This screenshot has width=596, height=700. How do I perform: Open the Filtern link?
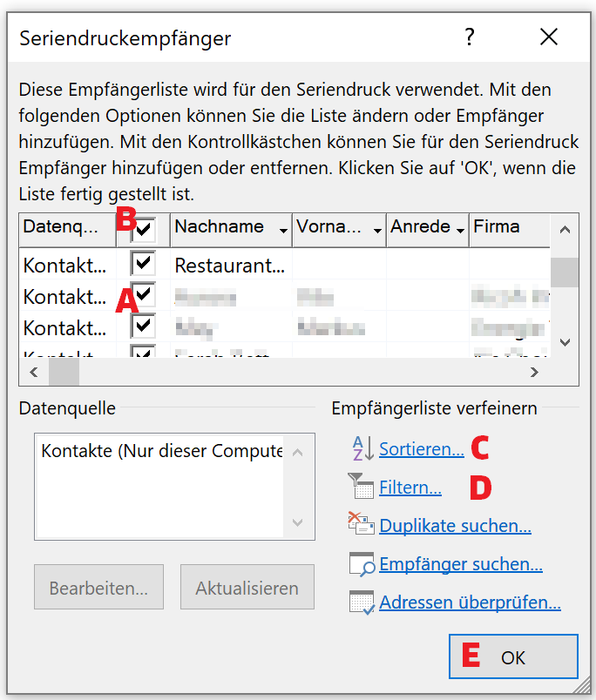click(x=410, y=488)
